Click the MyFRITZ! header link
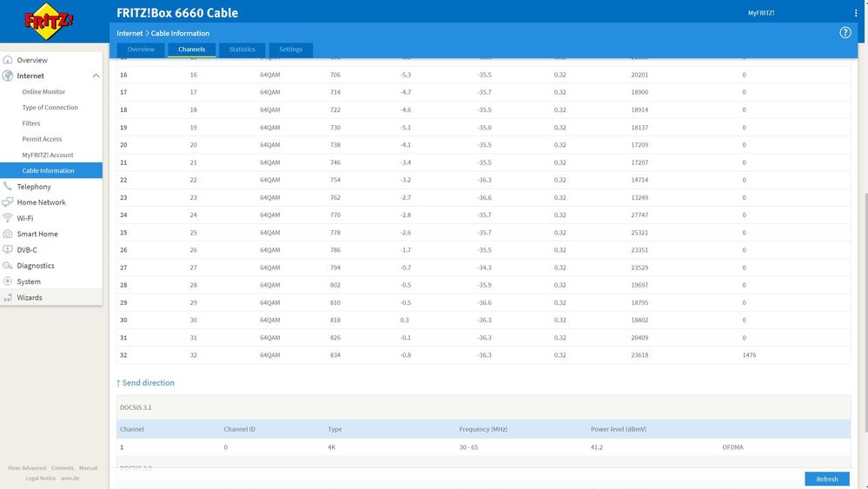868x489 pixels. point(761,13)
